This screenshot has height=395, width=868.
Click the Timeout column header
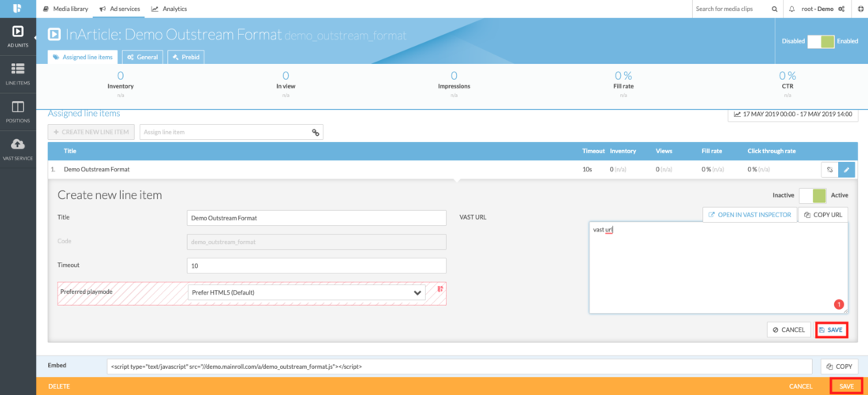[x=593, y=151]
